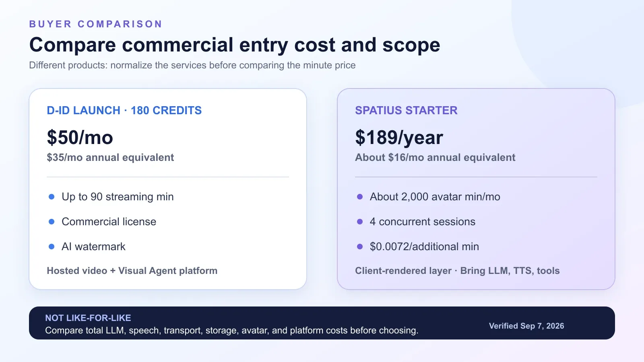Screen dimensions: 644x362
Task: Select the '$50/mo' price
Action: (80, 138)
